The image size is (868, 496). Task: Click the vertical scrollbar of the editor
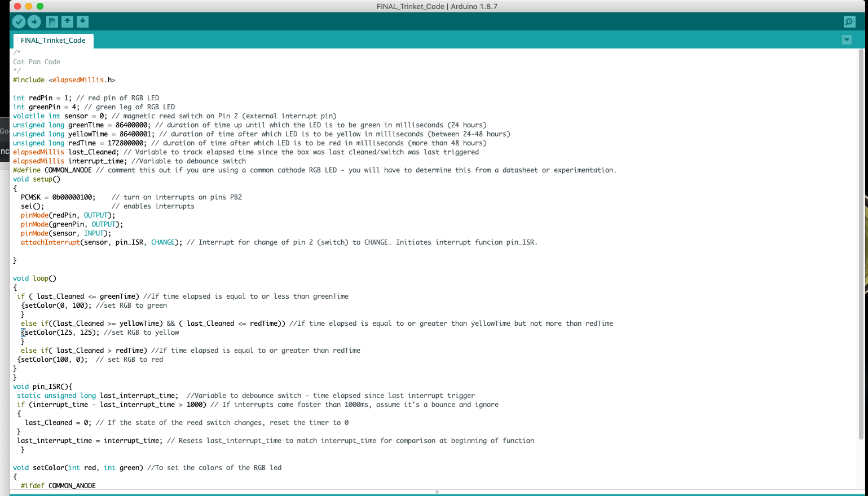coord(861,244)
